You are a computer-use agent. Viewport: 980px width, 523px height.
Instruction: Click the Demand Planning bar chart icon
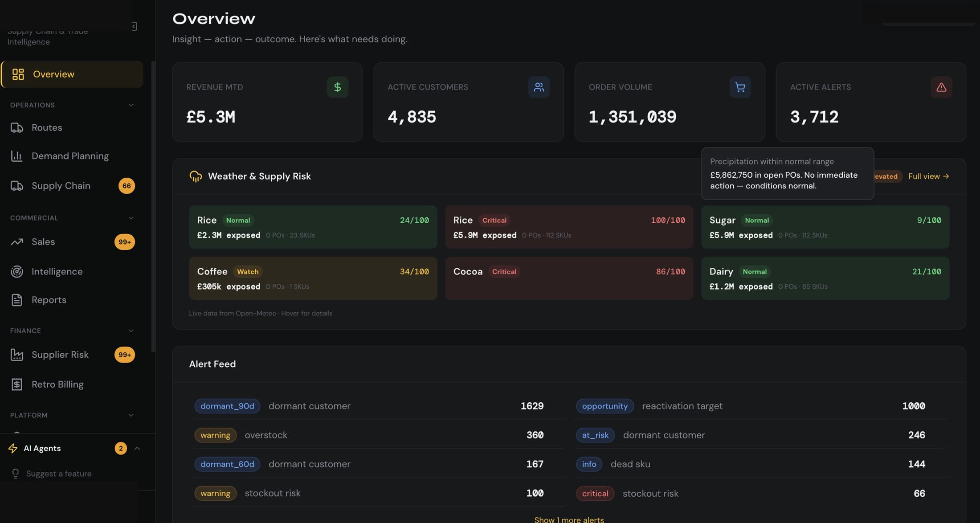[17, 156]
